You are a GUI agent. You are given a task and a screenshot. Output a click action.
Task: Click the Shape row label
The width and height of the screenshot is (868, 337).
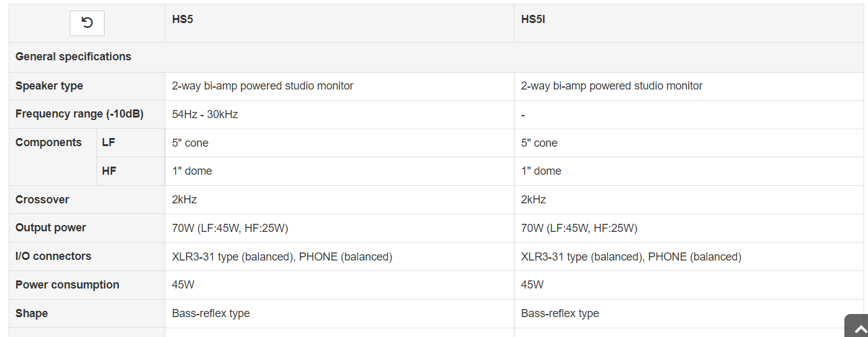[x=32, y=313]
